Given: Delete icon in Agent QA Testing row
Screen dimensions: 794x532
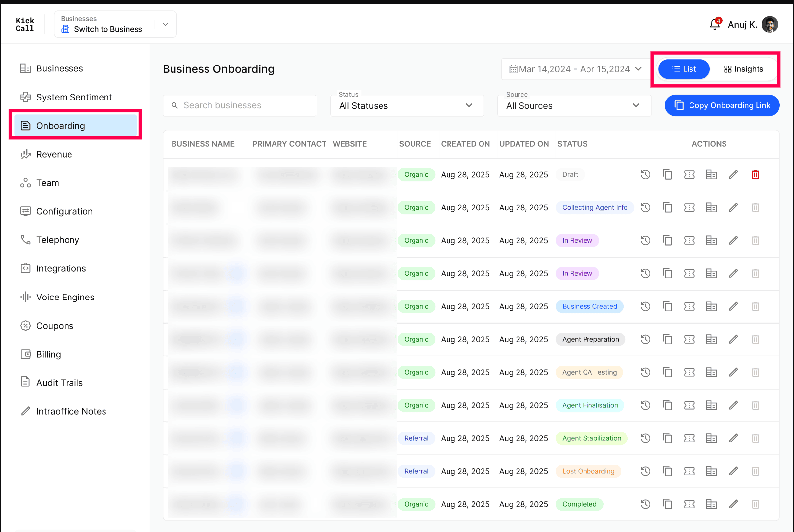Looking at the screenshot, I should click(x=756, y=372).
